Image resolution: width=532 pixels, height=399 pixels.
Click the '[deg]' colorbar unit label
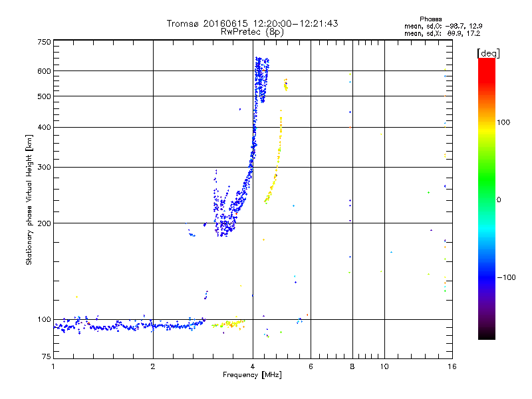click(488, 53)
